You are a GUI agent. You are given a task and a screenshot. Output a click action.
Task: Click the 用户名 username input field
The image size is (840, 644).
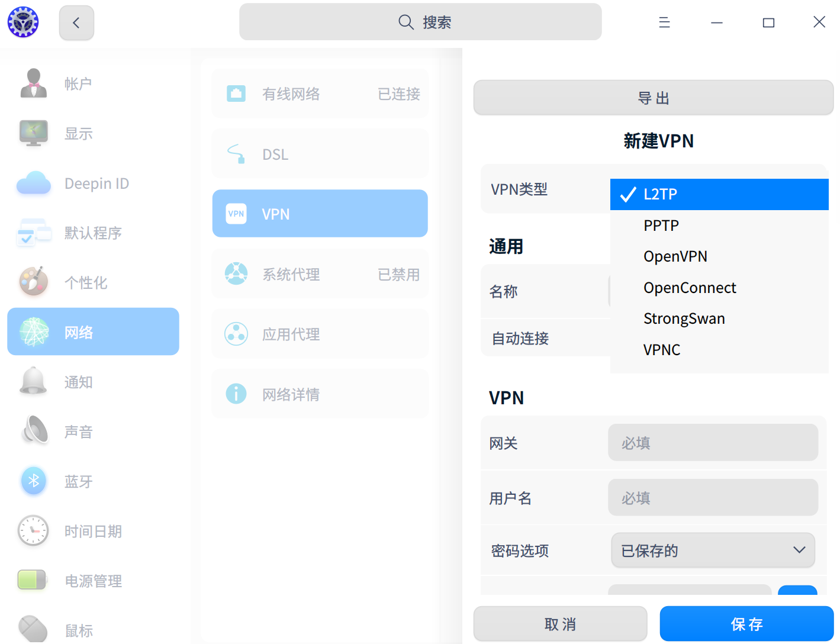pyautogui.click(x=713, y=498)
